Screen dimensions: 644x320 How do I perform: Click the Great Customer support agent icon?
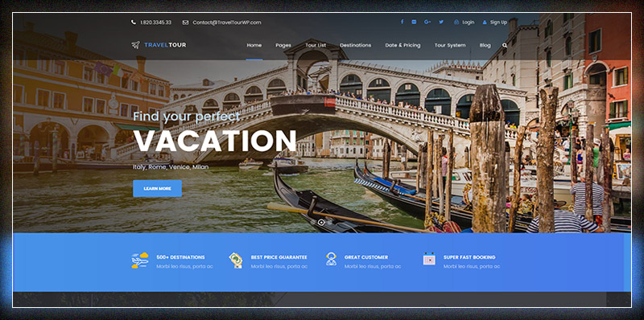point(331,259)
